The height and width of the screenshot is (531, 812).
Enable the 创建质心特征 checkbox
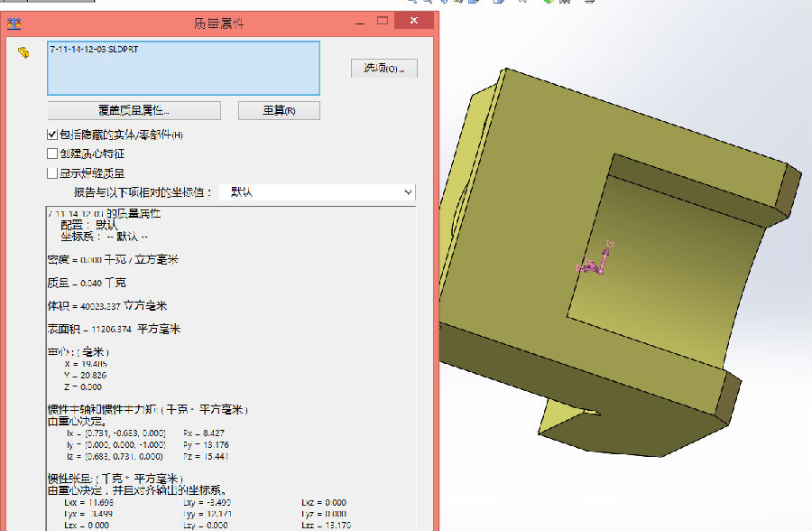click(51, 154)
